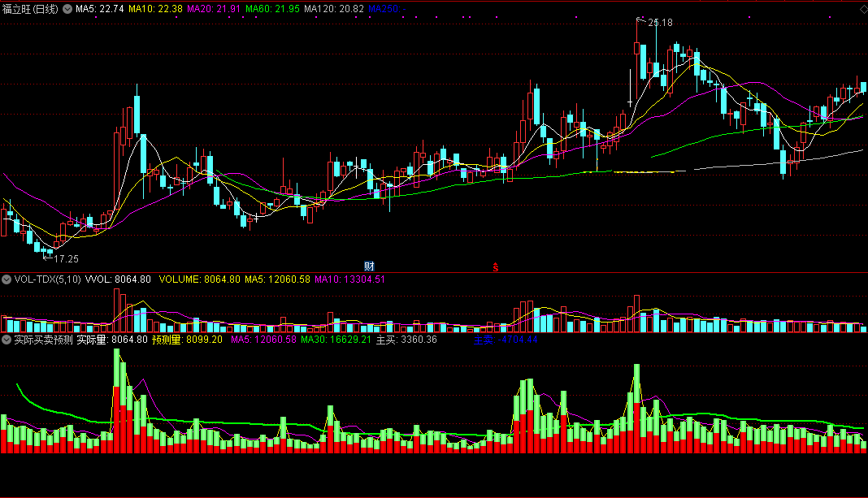Select the green MA30: 16629.21 label

336,340
